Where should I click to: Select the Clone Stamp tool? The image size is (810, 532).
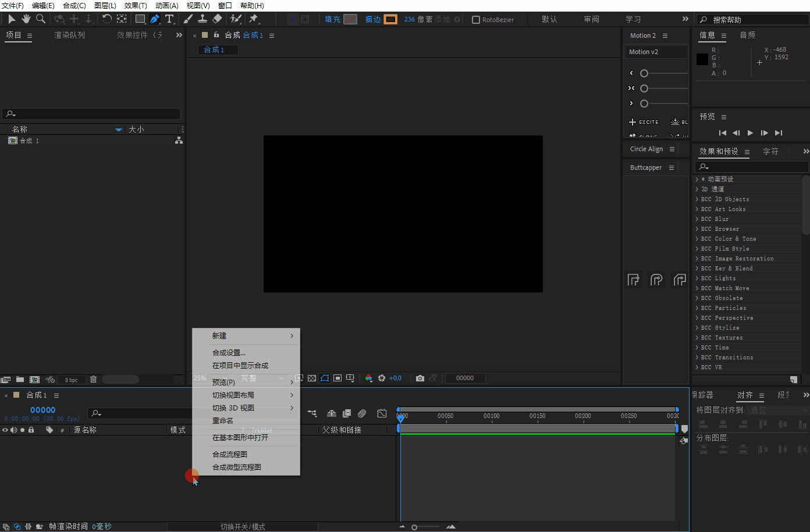click(x=202, y=19)
